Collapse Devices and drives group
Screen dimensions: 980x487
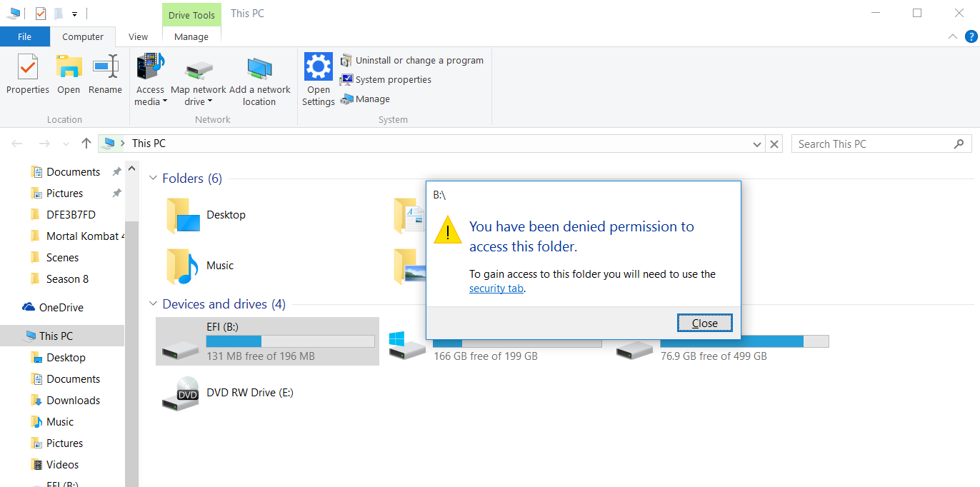pos(153,304)
